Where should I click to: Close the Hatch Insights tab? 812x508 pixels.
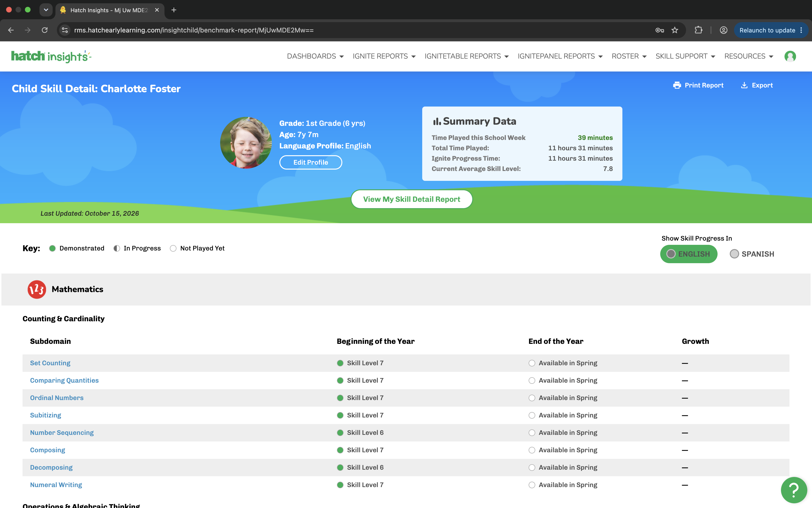point(157,10)
